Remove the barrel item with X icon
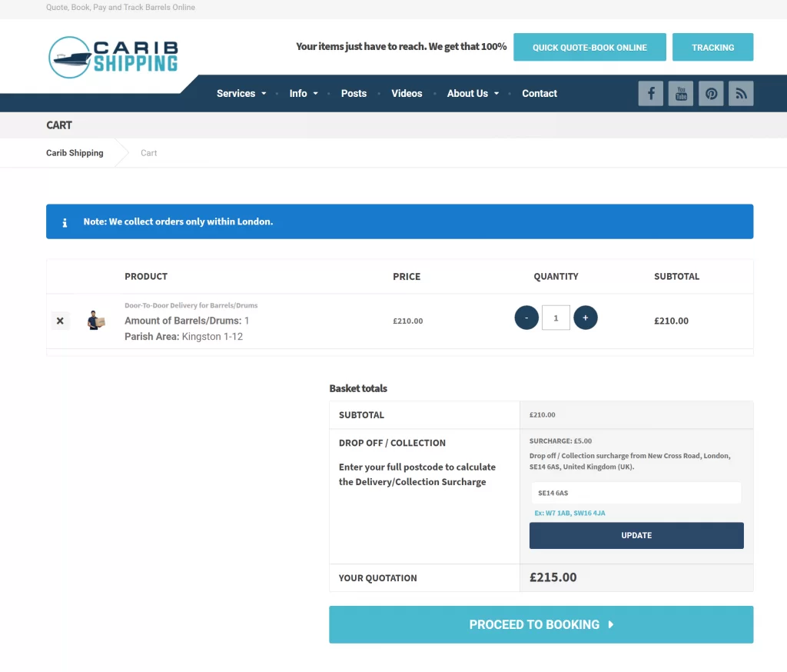The width and height of the screenshot is (787, 672). tap(60, 321)
